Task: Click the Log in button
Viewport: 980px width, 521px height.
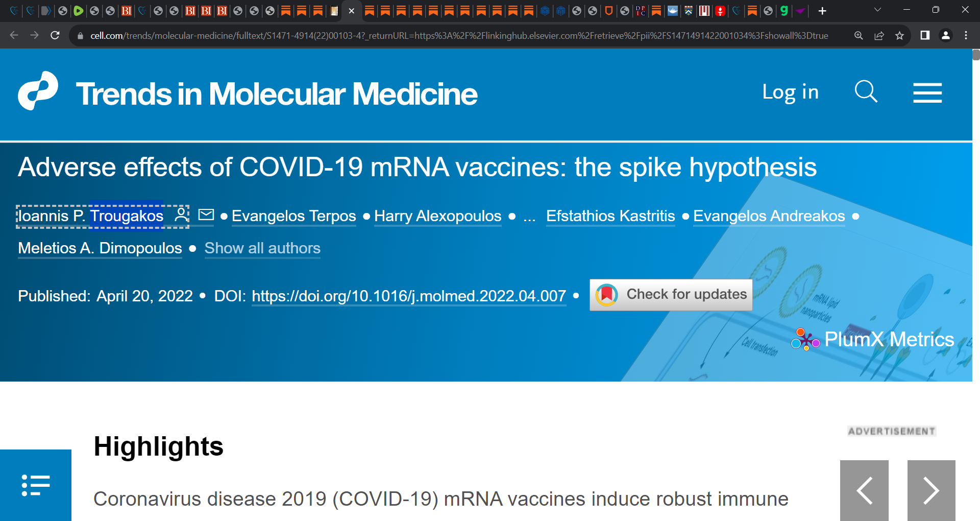Action: (x=790, y=92)
